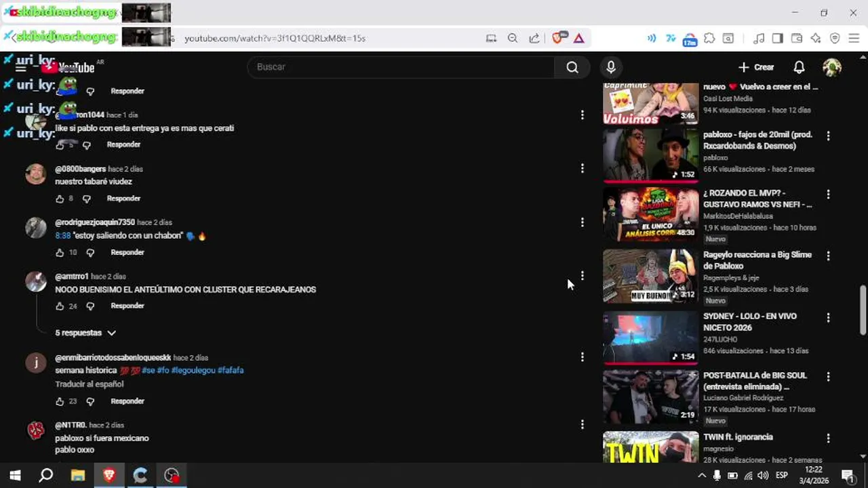
Task: Open options for 'like si pablo' comment
Action: pyautogui.click(x=582, y=115)
